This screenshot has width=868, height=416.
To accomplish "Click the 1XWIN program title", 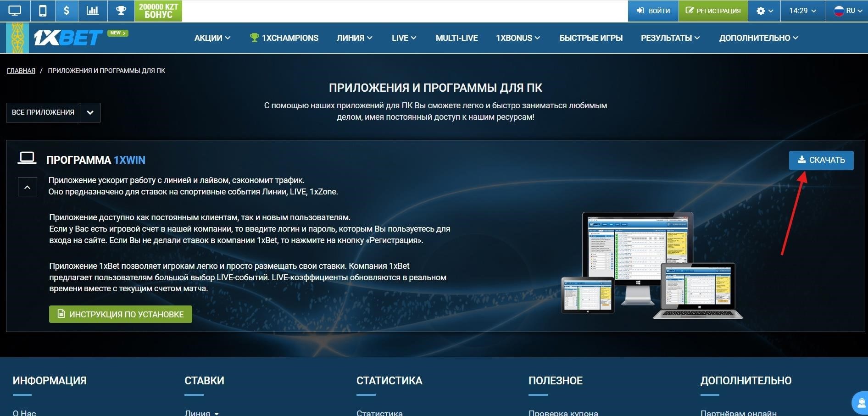I will point(96,160).
